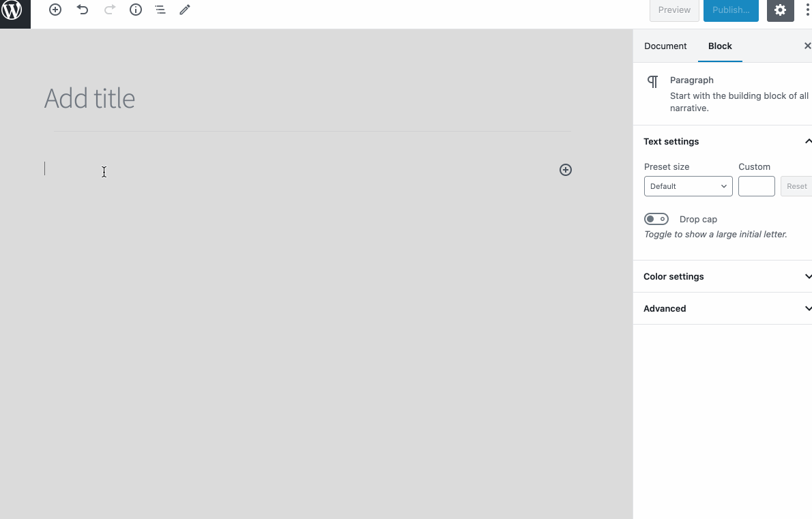Screen dimensions: 812x519
Task: Open the more options vertical dots
Action: [x=807, y=10]
